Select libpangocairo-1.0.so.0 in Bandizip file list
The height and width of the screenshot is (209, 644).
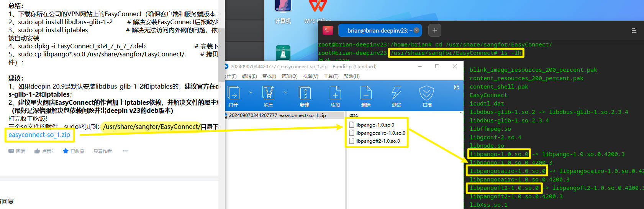click(x=380, y=133)
